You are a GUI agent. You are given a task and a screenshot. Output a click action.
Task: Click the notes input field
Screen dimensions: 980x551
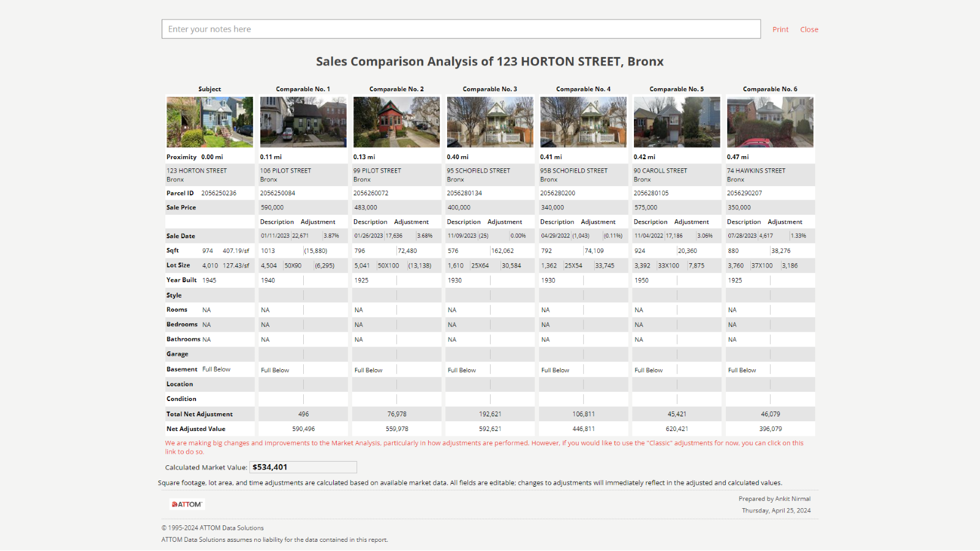tap(461, 29)
